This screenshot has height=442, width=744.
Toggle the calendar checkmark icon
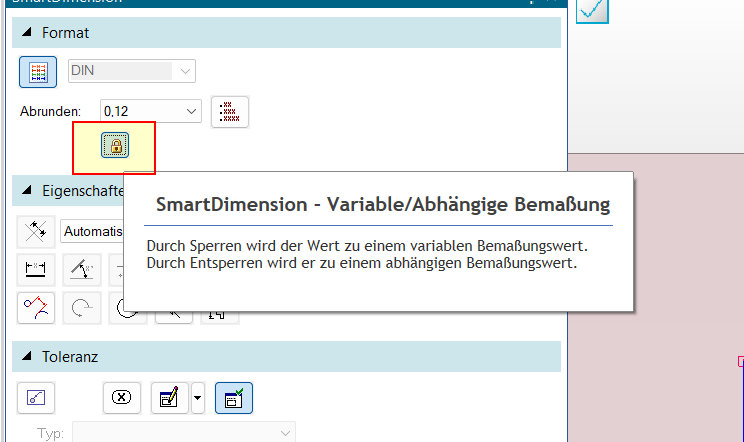coord(234,398)
